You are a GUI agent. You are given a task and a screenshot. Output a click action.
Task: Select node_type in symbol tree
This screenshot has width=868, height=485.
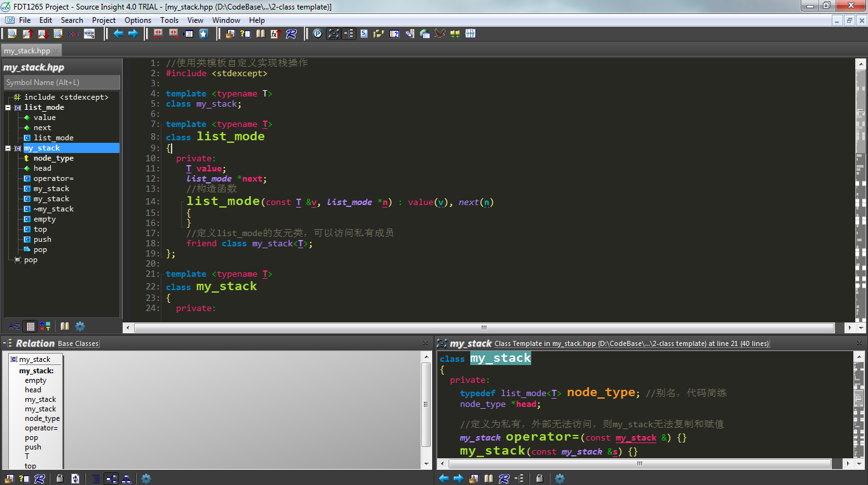coord(53,158)
